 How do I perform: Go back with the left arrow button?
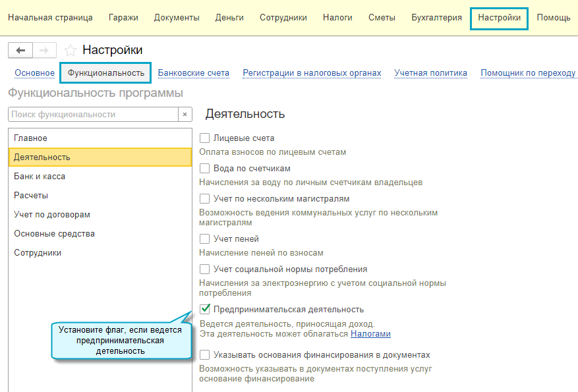point(20,50)
